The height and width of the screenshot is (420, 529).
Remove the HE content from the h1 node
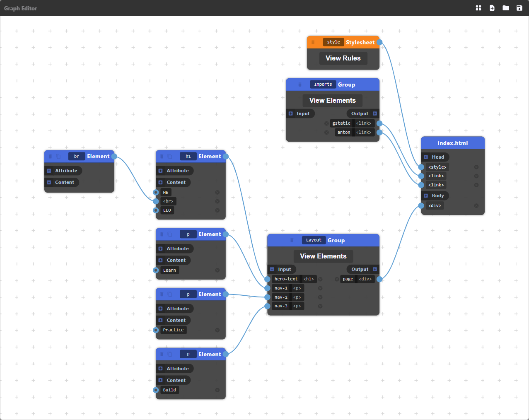tap(217, 192)
